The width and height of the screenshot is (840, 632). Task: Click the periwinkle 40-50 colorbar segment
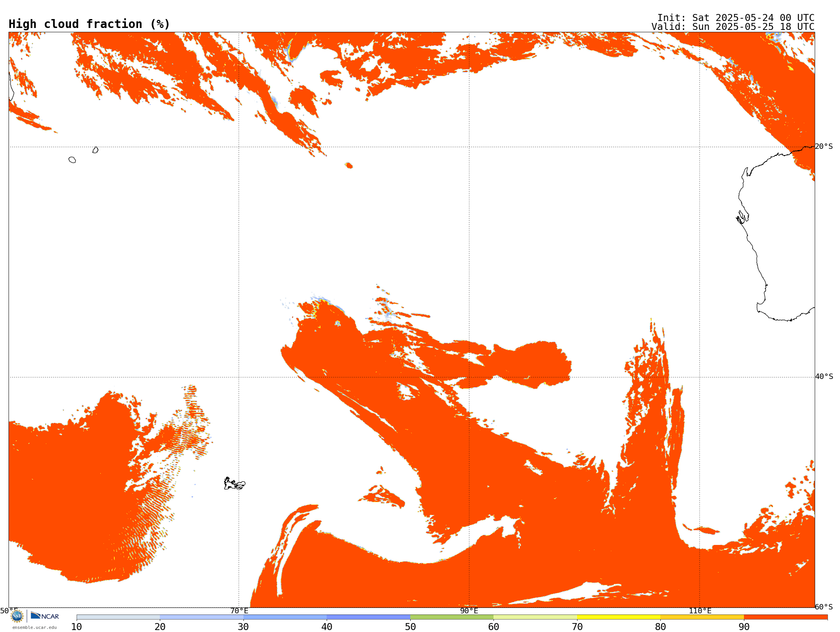tap(368, 617)
